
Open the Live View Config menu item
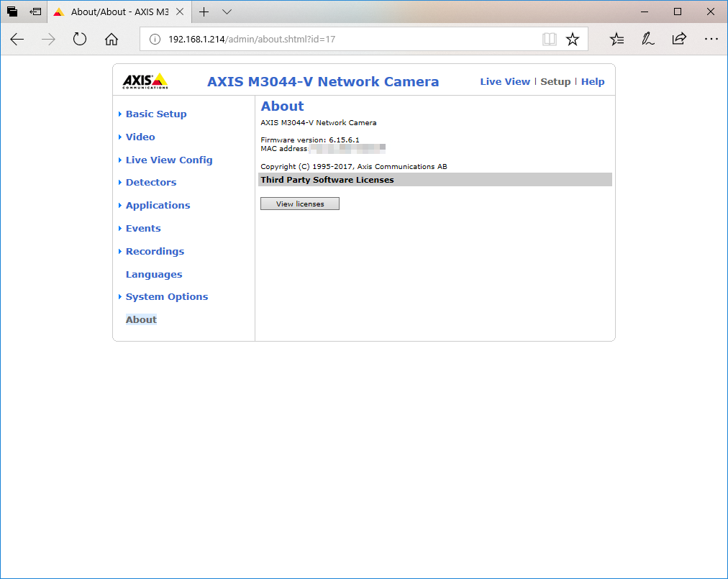tap(169, 160)
